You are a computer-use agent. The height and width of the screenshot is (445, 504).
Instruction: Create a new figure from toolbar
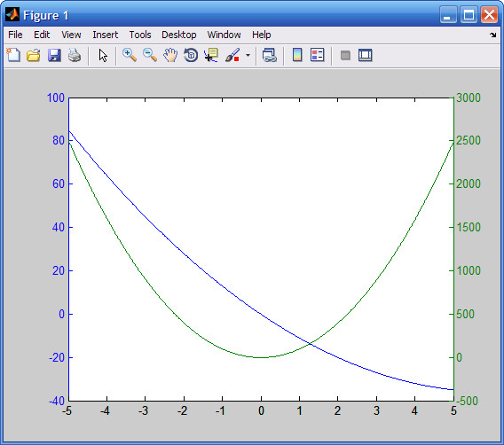(x=13, y=55)
